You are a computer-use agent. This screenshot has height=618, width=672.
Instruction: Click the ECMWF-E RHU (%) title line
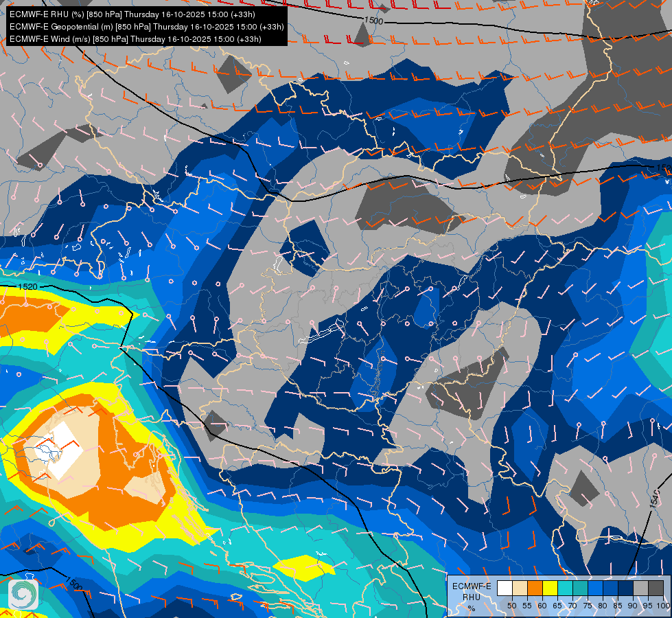[132, 14]
